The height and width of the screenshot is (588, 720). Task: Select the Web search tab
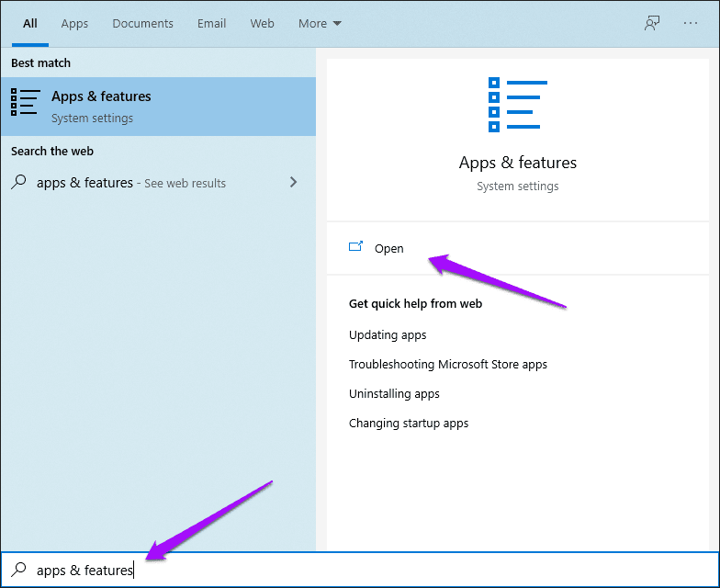[262, 24]
